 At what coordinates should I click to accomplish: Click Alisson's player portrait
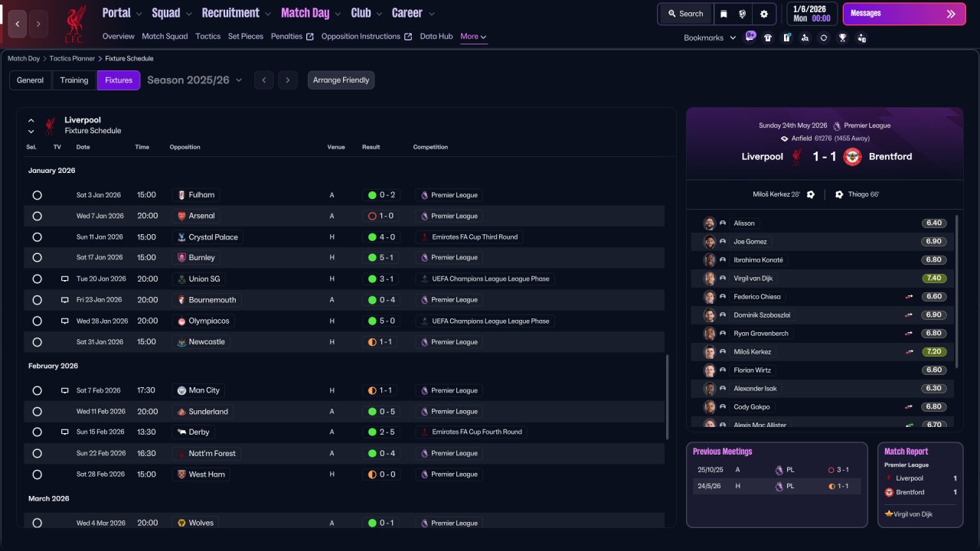[710, 223]
